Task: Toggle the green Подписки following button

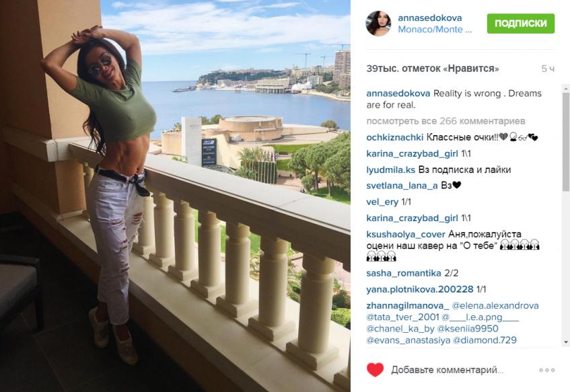Action: [521, 24]
